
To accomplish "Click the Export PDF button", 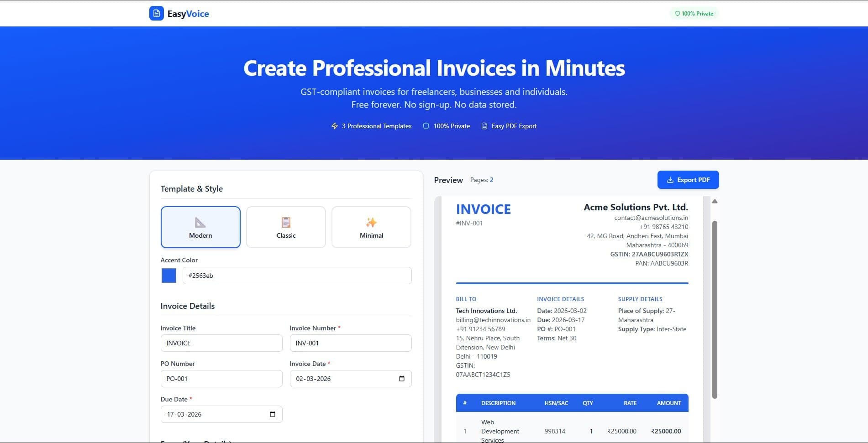I will tap(688, 180).
